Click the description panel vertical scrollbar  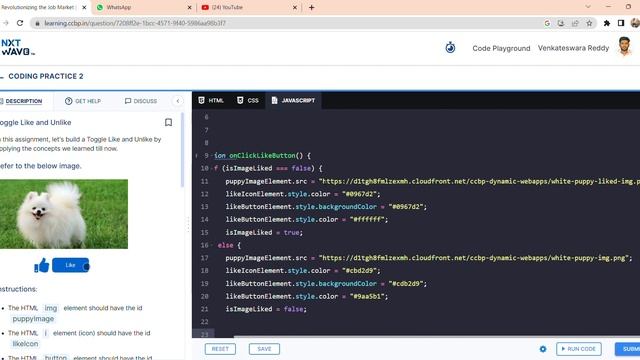[182, 150]
